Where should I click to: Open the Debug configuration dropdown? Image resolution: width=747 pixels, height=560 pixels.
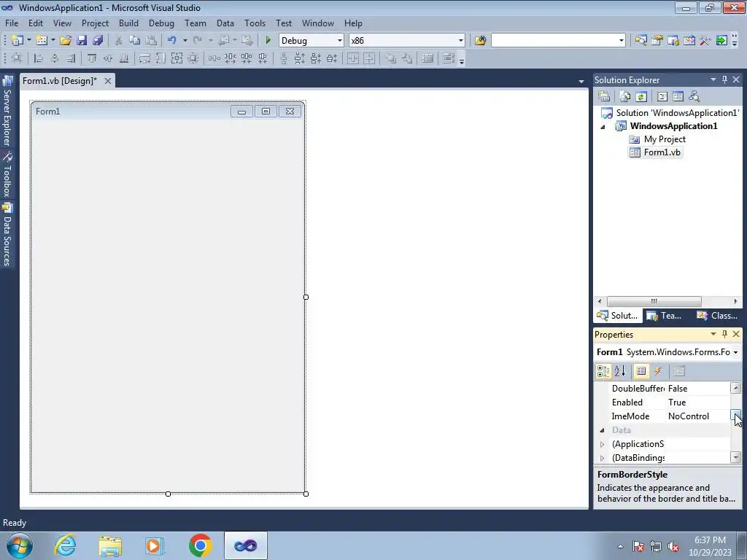(340, 41)
